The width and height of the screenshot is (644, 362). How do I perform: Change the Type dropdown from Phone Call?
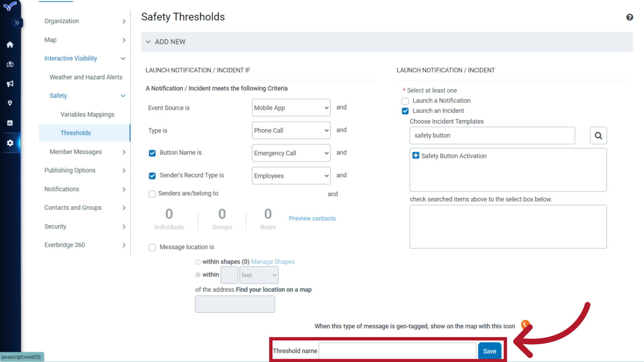pos(291,130)
